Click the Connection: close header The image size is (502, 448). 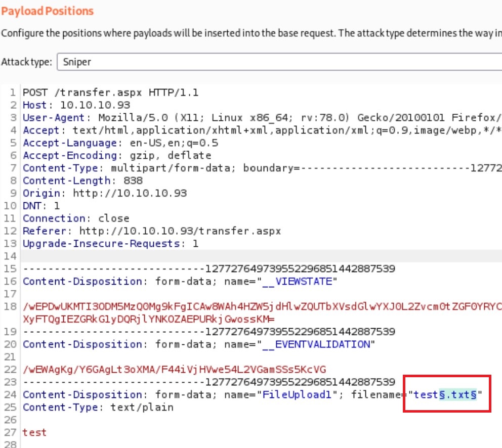(x=76, y=218)
